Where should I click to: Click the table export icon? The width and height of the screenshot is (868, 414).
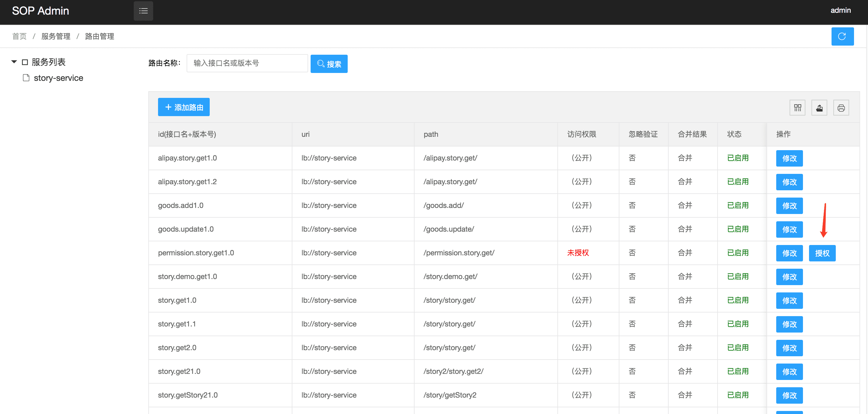[x=819, y=108]
